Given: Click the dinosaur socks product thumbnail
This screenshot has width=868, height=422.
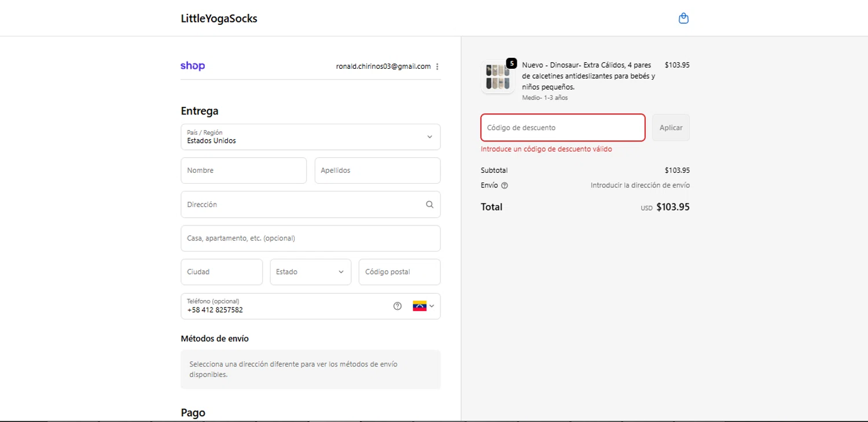Looking at the screenshot, I should pyautogui.click(x=498, y=77).
